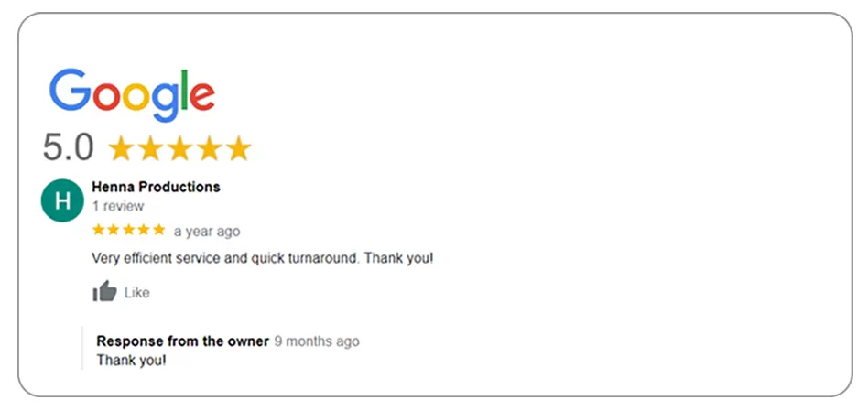Click the 5.0 overall rating score

69,147
